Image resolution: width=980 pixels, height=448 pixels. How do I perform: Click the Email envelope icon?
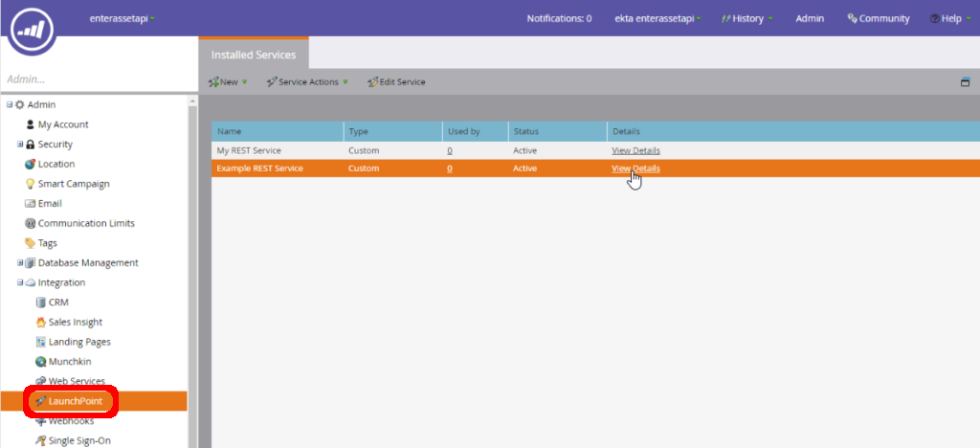tap(30, 204)
